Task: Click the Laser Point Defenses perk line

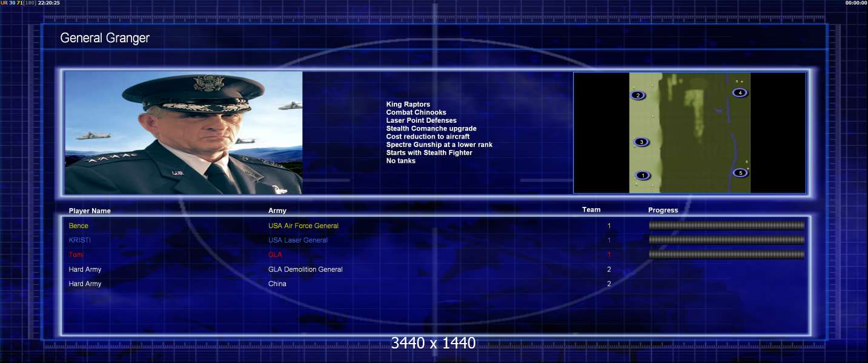Action: [422, 120]
